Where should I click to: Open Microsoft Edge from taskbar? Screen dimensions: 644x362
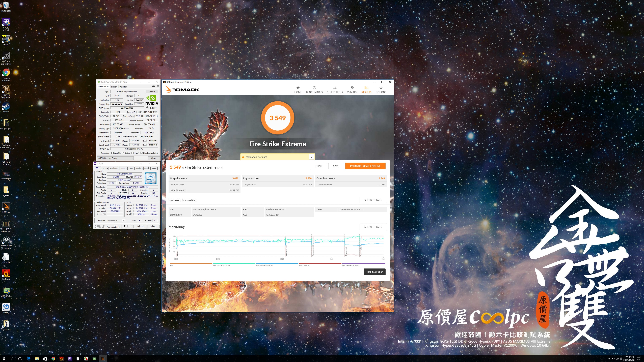click(x=29, y=358)
